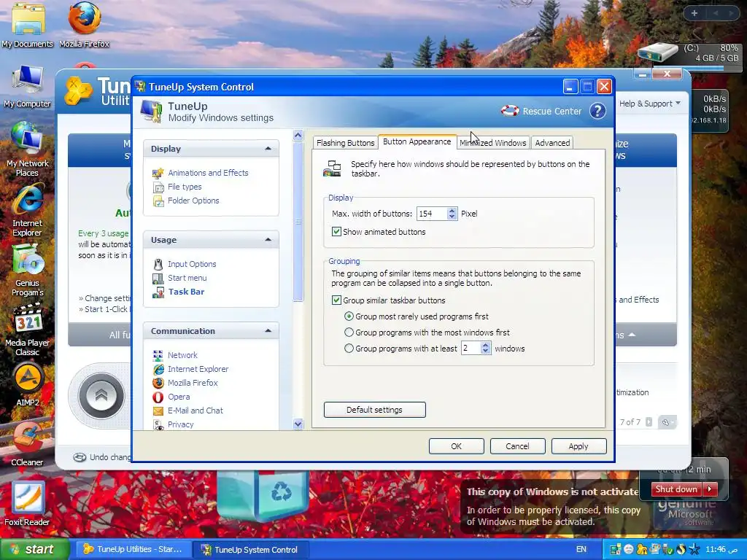Switch to Advanced tab

[552, 143]
